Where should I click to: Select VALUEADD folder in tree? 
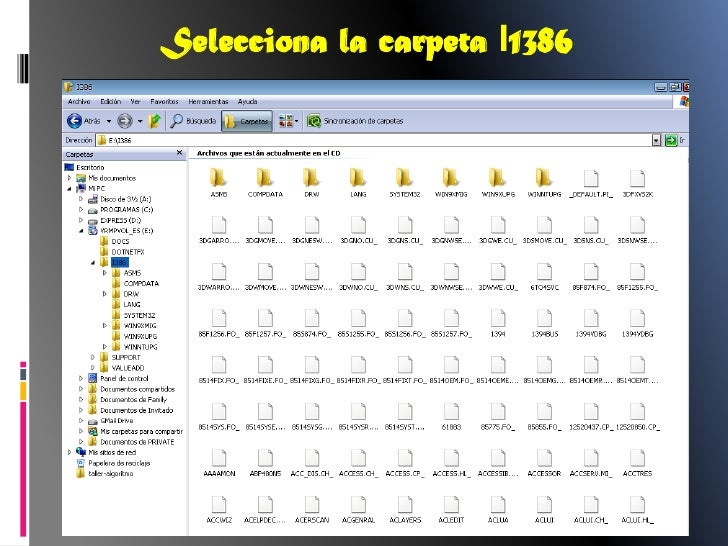[x=128, y=368]
